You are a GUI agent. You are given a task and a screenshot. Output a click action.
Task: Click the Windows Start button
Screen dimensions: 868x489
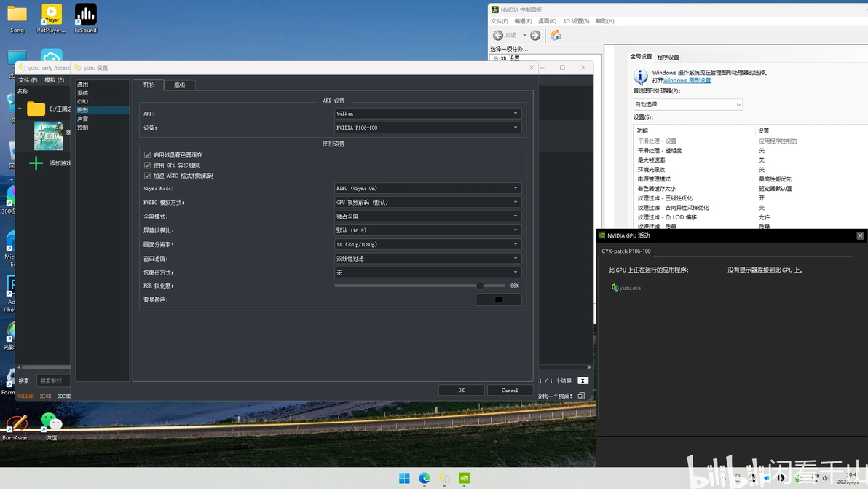point(404,478)
